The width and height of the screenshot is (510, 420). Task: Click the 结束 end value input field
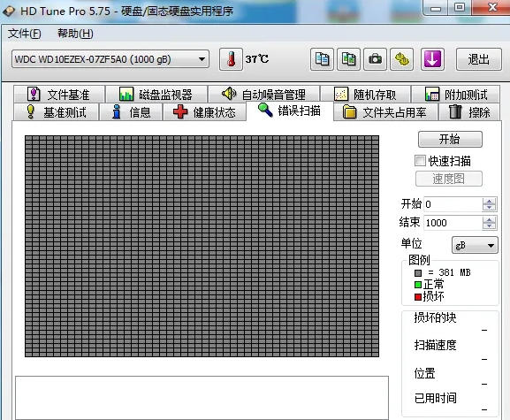click(453, 223)
